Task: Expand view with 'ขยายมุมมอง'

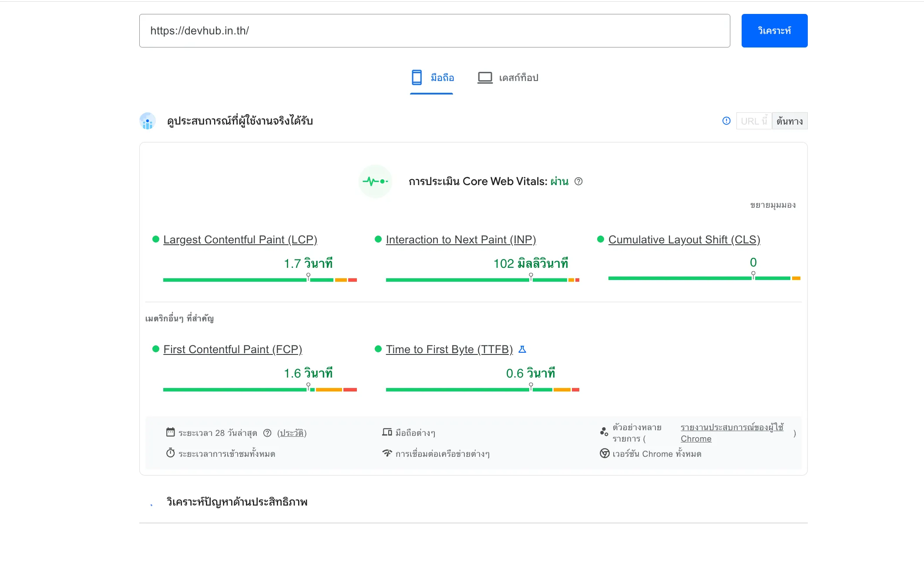Action: pos(773,205)
